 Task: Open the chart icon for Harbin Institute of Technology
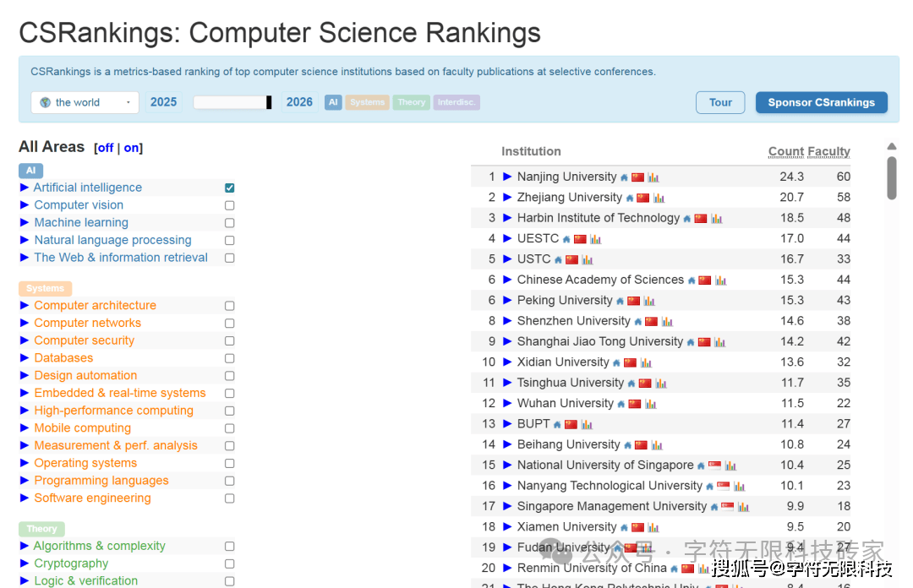tap(716, 219)
